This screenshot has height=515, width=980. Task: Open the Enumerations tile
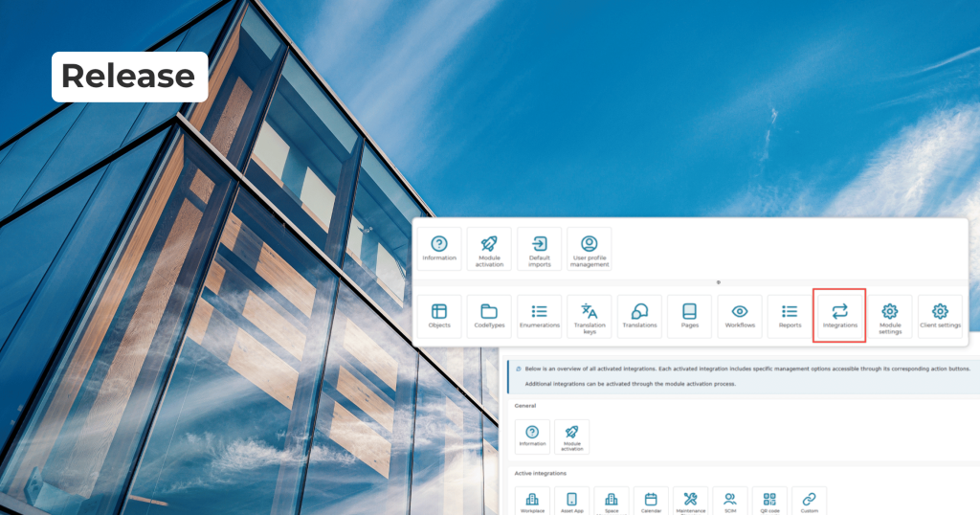click(x=540, y=316)
